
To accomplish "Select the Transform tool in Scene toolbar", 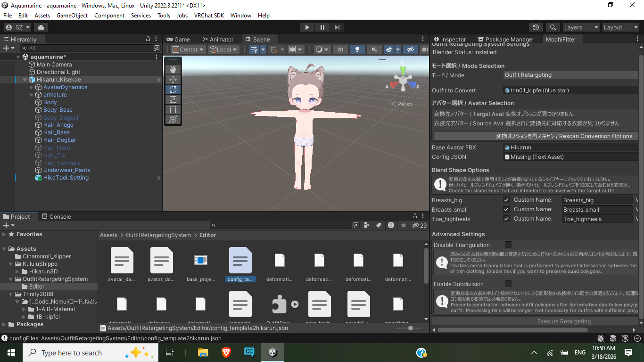I will (173, 120).
